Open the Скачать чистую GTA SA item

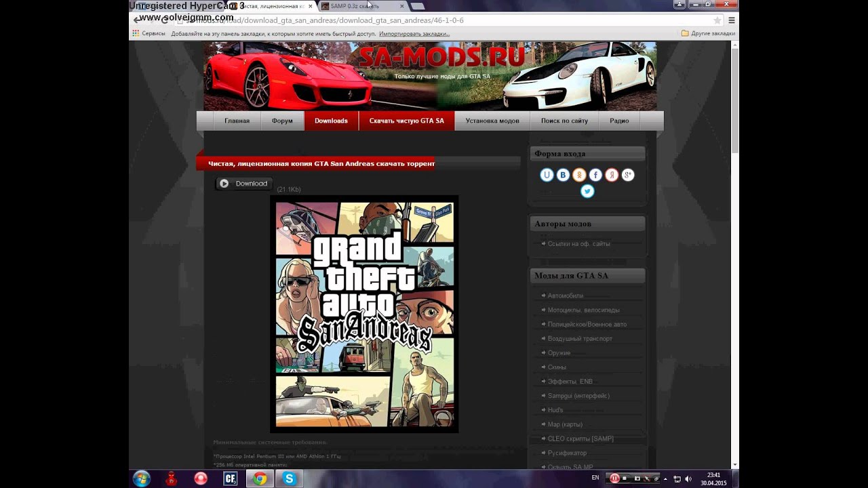[x=406, y=121]
